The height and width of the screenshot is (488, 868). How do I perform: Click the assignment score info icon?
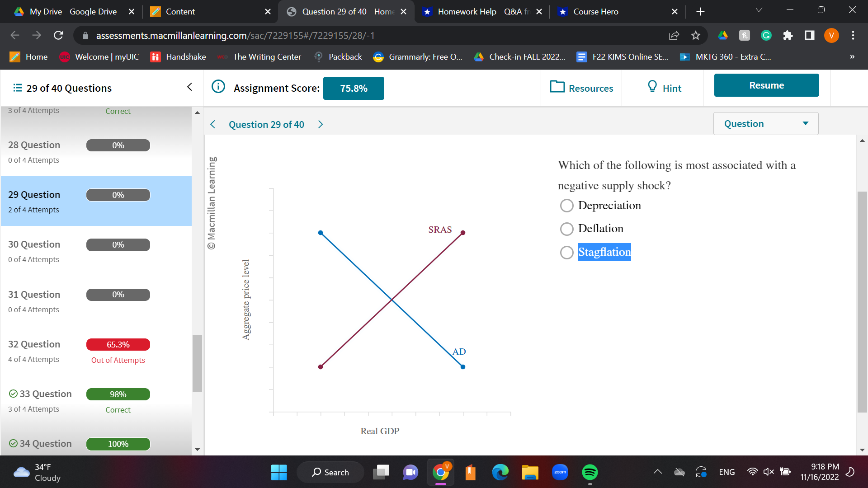[x=218, y=86]
